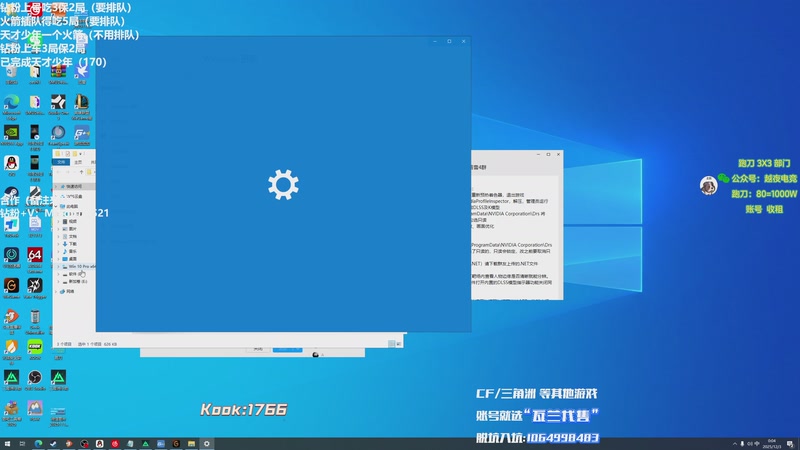Switch Explorer to large icons view icon
800x450 pixels.
click(398, 344)
